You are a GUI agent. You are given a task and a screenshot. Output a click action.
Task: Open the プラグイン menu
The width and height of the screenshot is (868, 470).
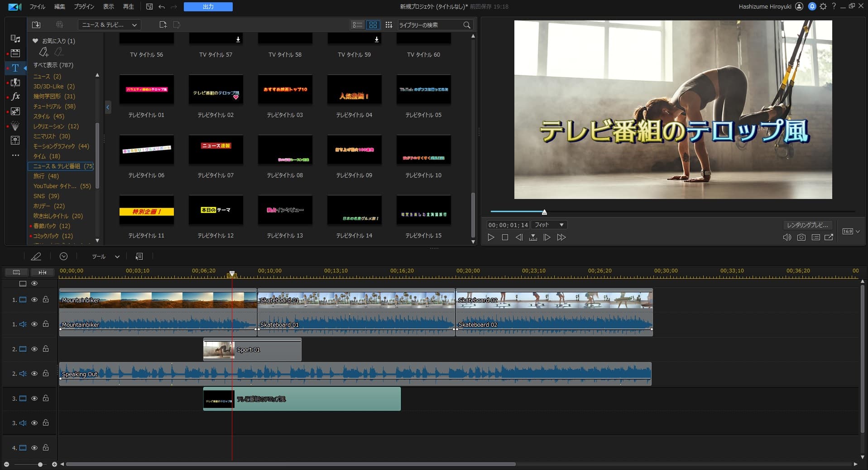84,7
